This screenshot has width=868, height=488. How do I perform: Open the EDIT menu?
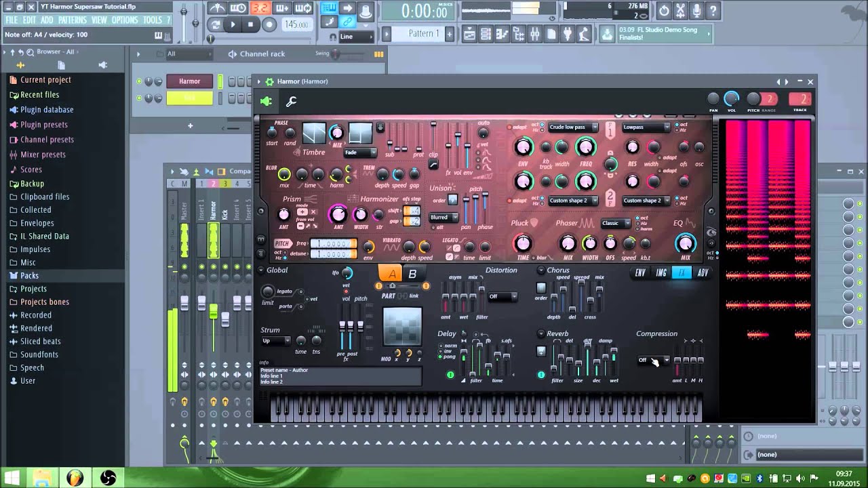(x=29, y=20)
